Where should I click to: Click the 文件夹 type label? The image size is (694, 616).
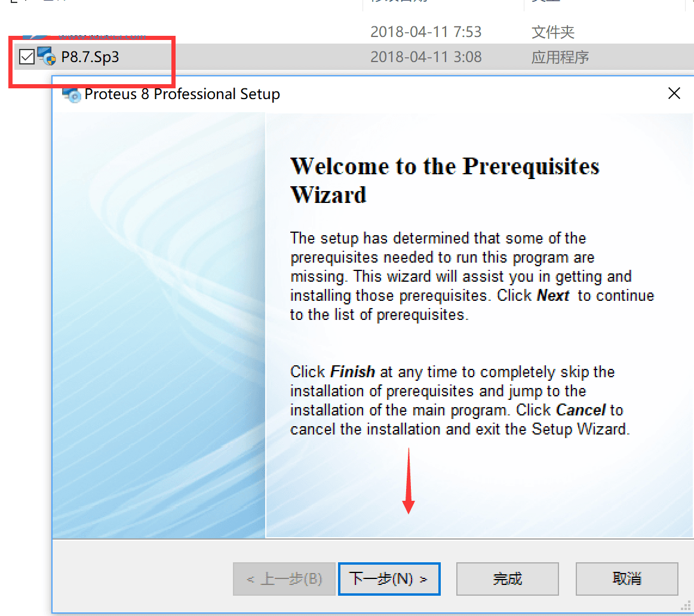553,32
